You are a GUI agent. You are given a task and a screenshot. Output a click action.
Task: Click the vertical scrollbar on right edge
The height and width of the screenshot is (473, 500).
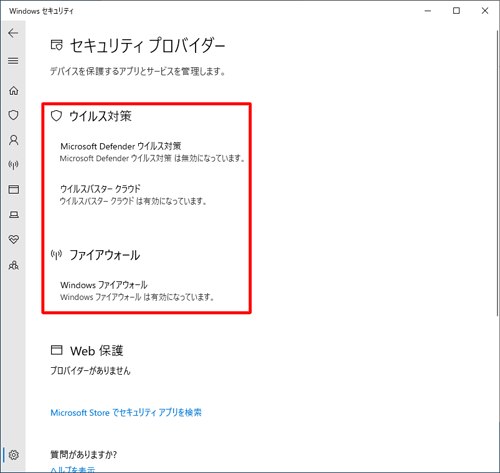498,173
